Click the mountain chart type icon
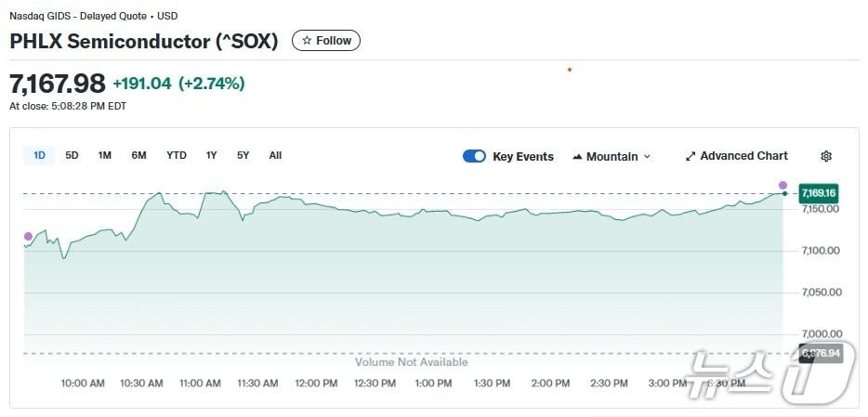Image resolution: width=868 pixels, height=417 pixels. [x=577, y=157]
